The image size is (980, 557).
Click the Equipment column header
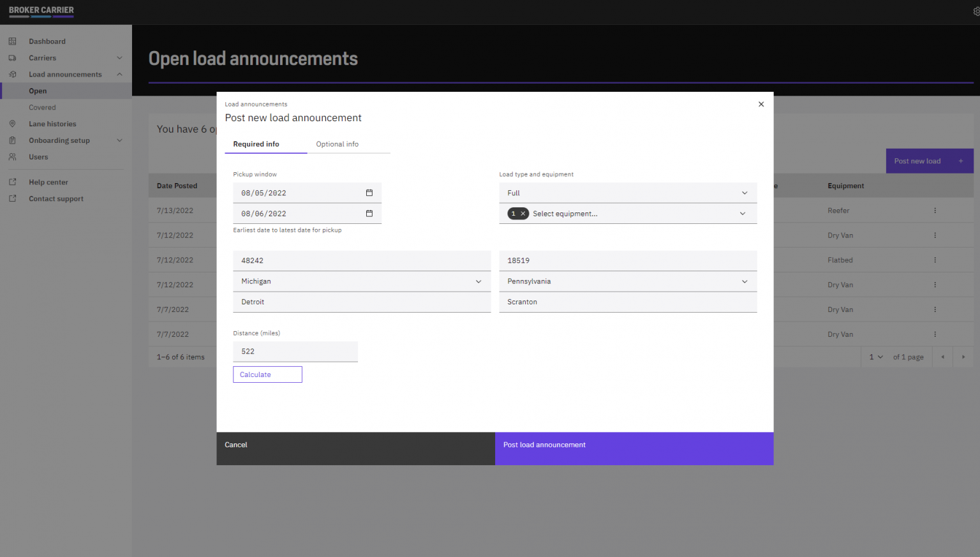coord(846,186)
